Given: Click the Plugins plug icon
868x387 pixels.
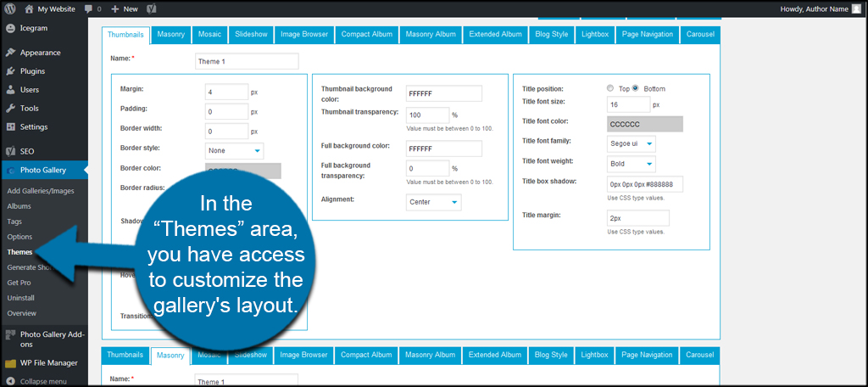Looking at the screenshot, I should (10, 71).
